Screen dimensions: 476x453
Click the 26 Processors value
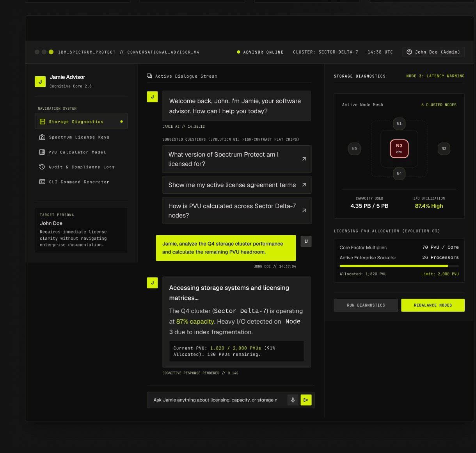pos(440,257)
